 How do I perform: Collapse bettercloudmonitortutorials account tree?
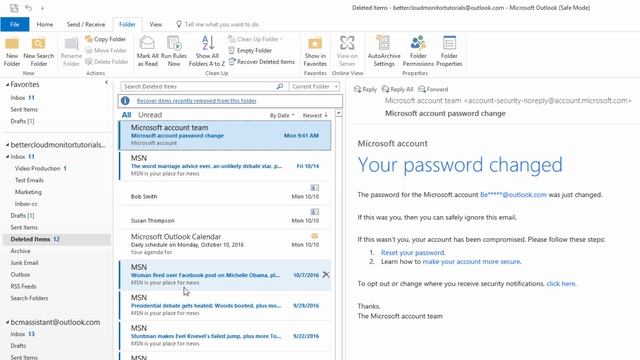tap(7, 145)
